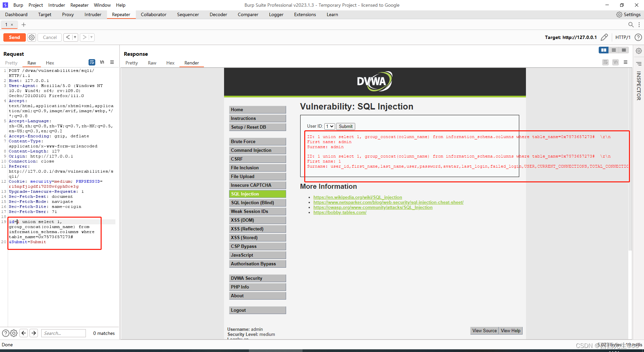Open DVWA File Upload page
The image size is (644, 352).
pyautogui.click(x=258, y=176)
